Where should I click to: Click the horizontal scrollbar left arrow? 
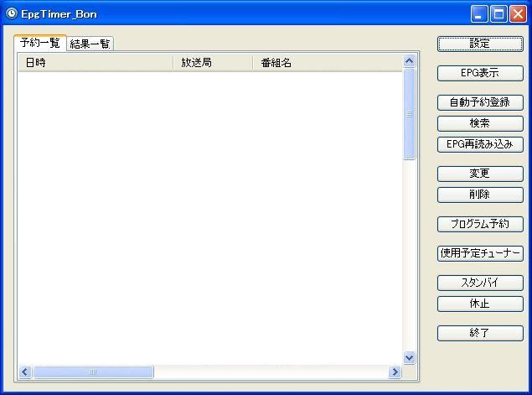pos(25,372)
